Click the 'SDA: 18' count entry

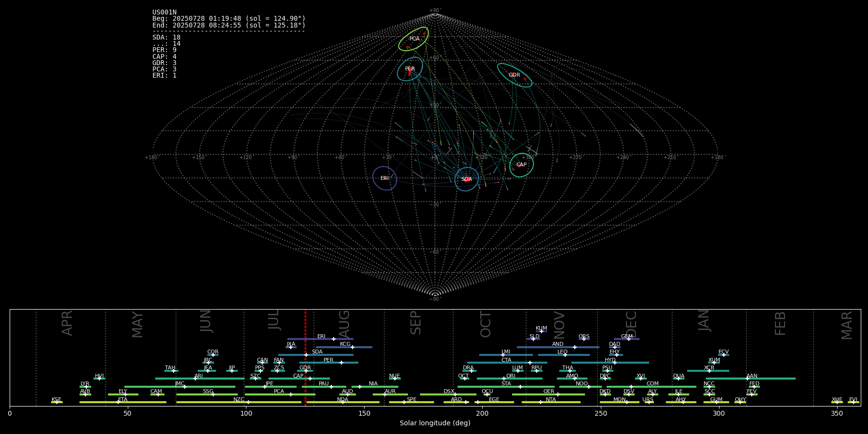click(166, 37)
